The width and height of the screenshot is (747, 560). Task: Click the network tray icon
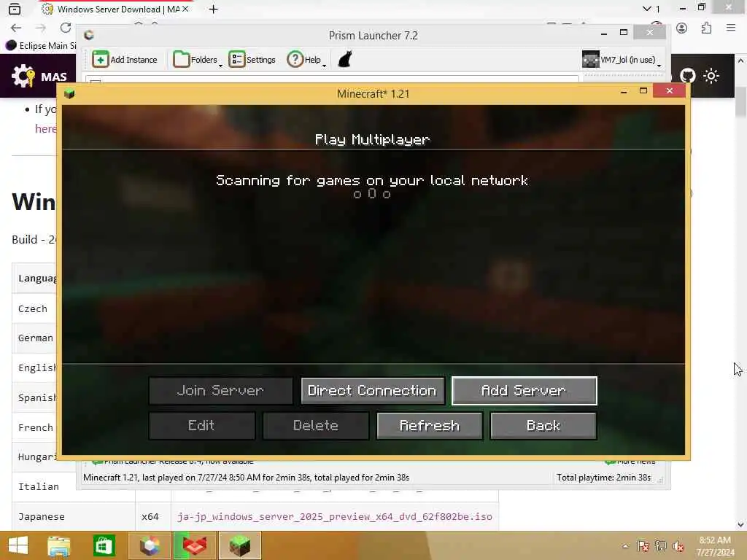(x=661, y=546)
